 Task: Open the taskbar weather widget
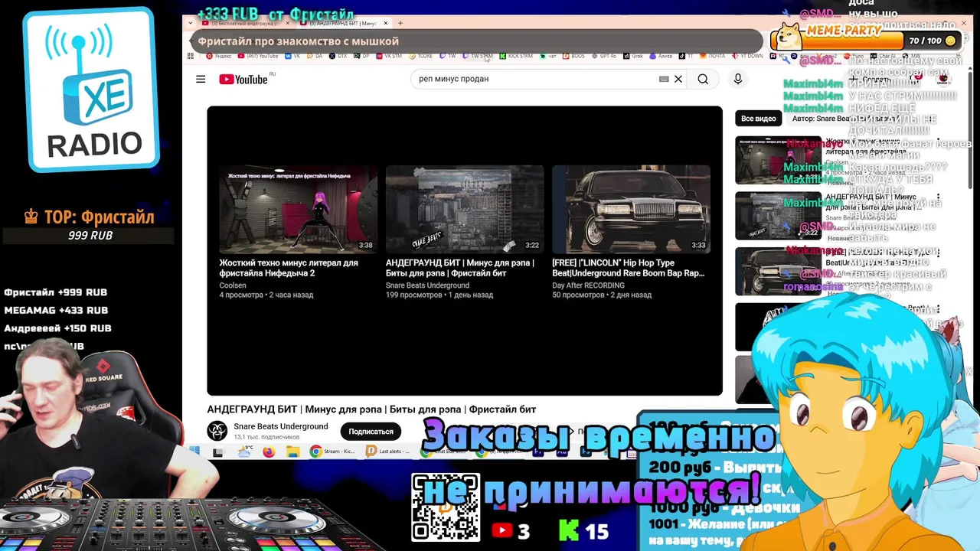click(245, 452)
